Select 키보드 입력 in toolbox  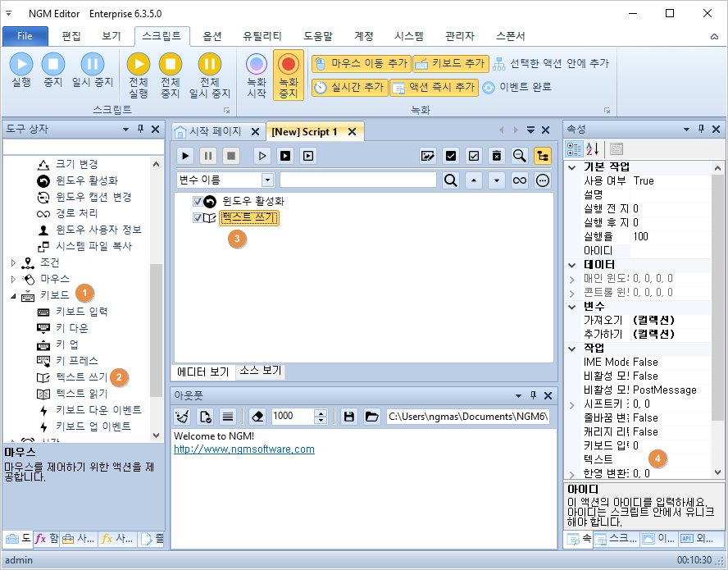(82, 312)
